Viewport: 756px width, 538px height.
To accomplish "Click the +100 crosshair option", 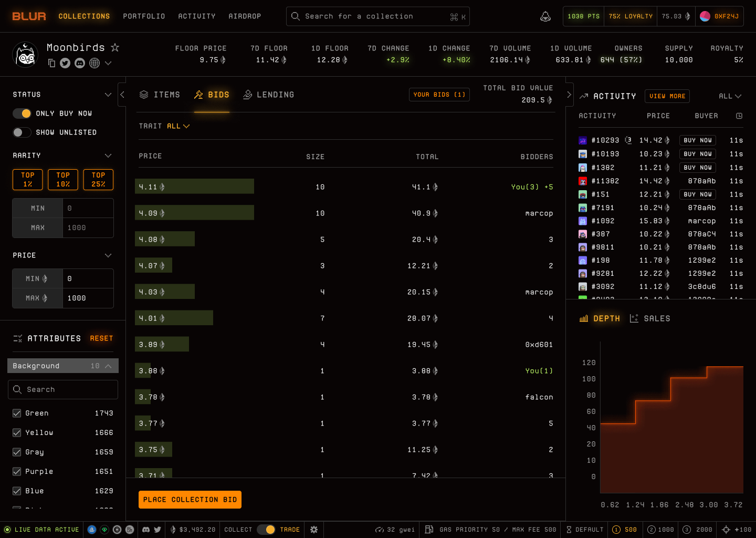I will pyautogui.click(x=737, y=530).
